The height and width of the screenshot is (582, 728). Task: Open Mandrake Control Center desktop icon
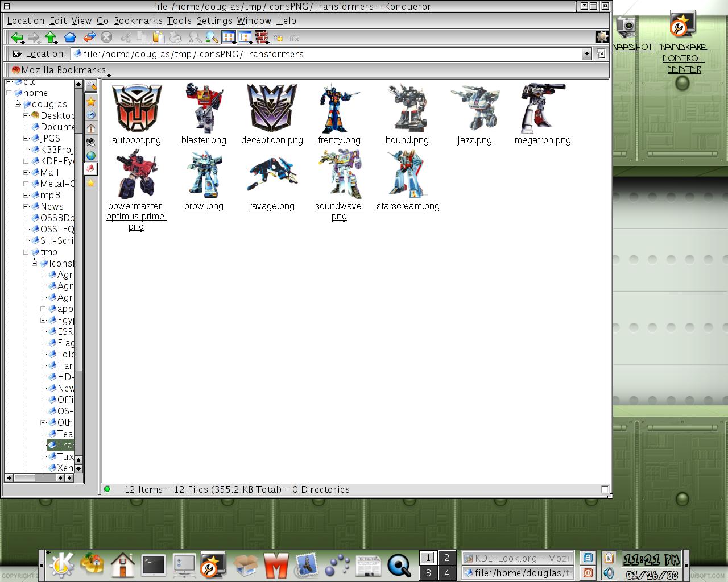[683, 43]
